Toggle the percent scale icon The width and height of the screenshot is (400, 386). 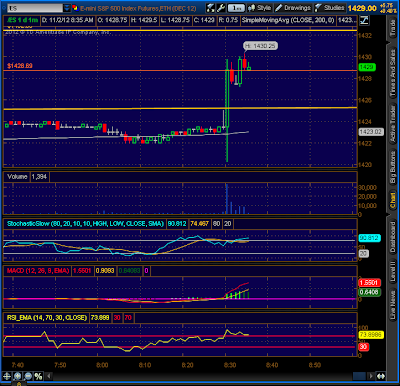pos(39,376)
